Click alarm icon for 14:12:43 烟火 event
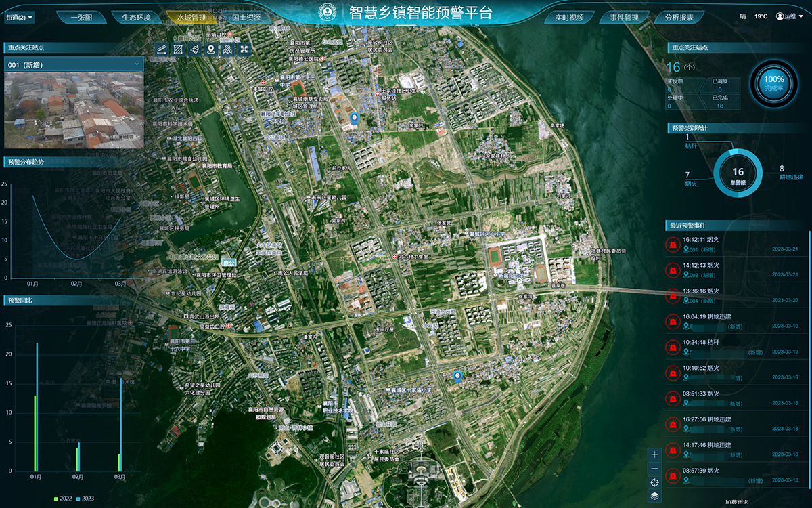Screen dimensions: 812x508 coord(673,270)
